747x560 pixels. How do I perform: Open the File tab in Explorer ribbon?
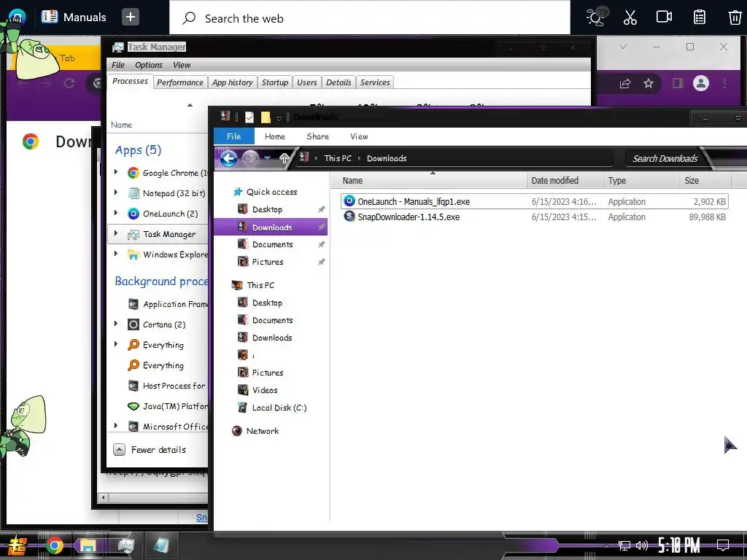(233, 136)
